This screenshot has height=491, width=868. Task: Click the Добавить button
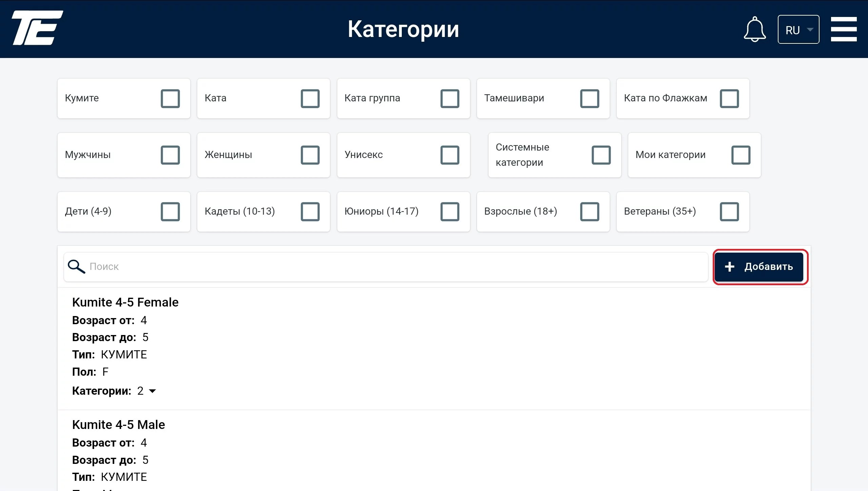tap(759, 267)
